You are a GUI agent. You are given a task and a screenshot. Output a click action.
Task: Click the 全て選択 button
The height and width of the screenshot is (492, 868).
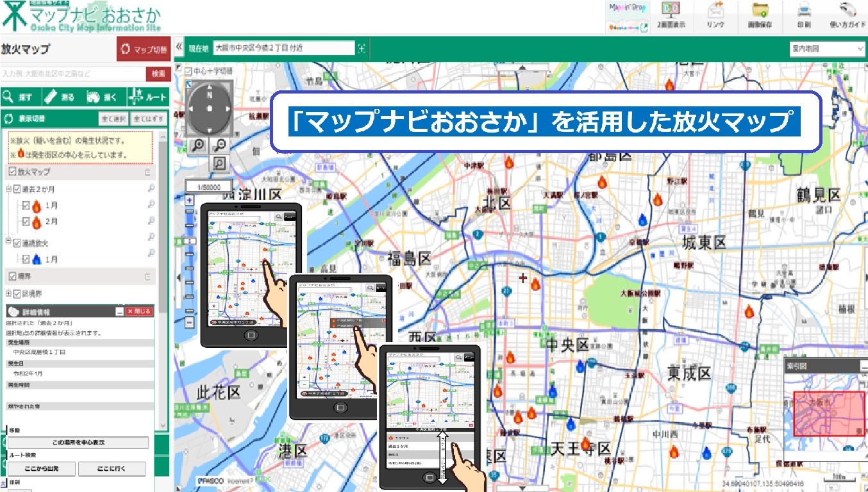[113, 119]
